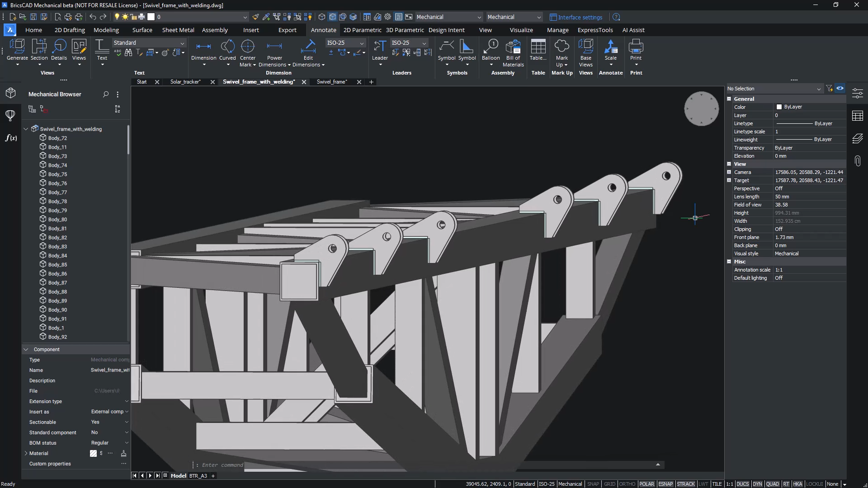The image size is (868, 488).
Task: Add a new layout with plus
Action: click(213, 476)
